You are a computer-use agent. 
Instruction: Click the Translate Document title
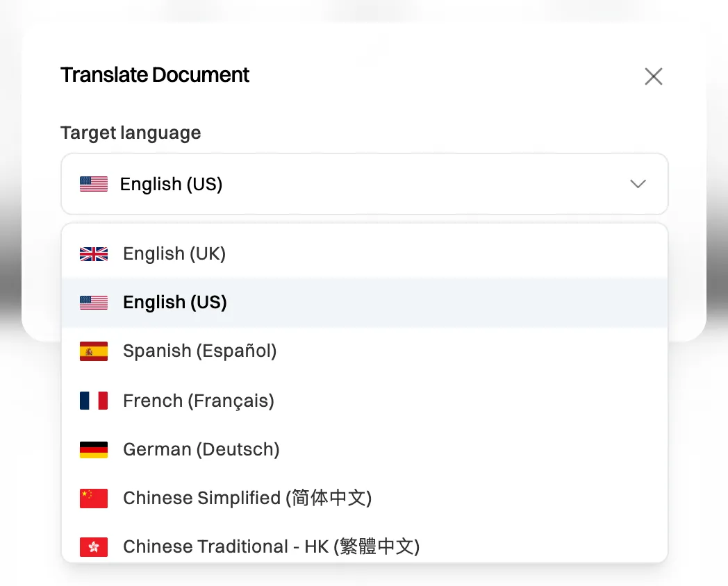(155, 75)
